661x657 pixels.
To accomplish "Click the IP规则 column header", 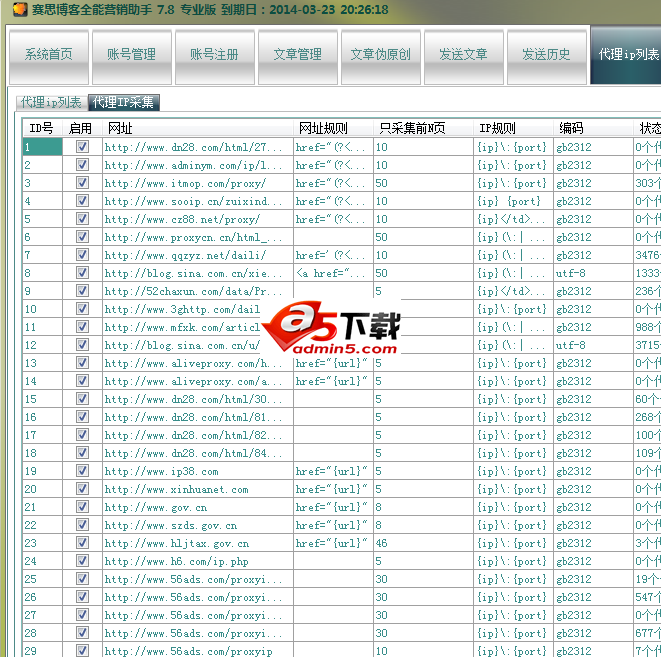I will click(513, 128).
